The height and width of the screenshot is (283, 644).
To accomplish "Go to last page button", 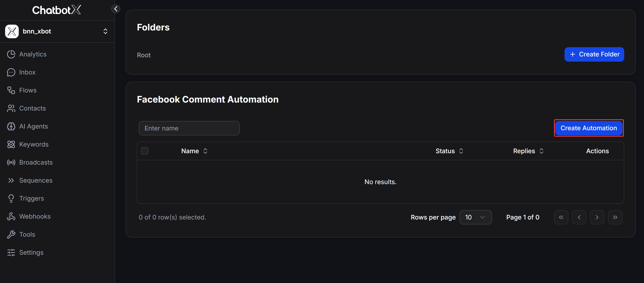I will click(x=615, y=217).
